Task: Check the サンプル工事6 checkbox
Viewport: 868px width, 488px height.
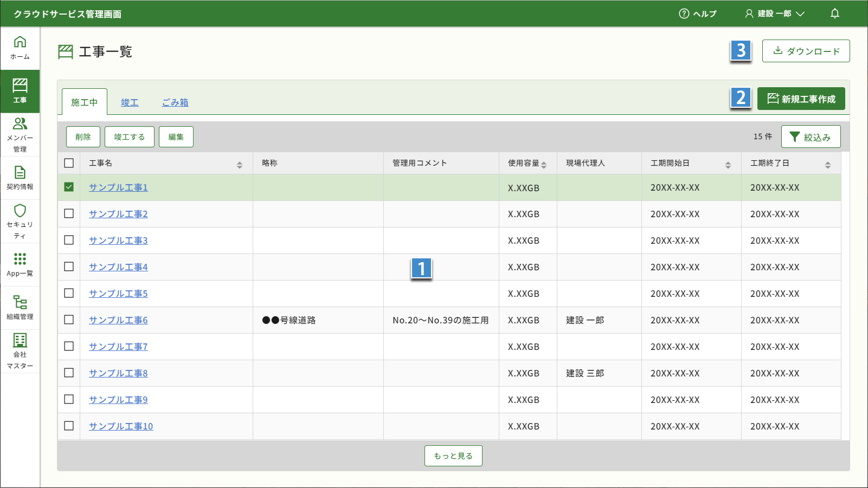Action: click(x=69, y=320)
